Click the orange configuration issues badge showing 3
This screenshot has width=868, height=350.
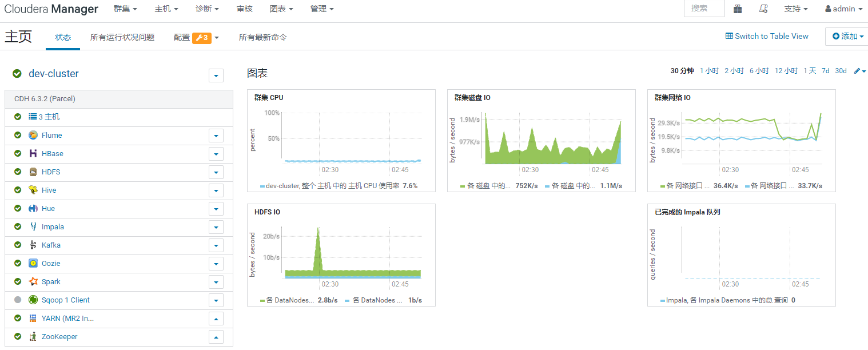(x=202, y=38)
